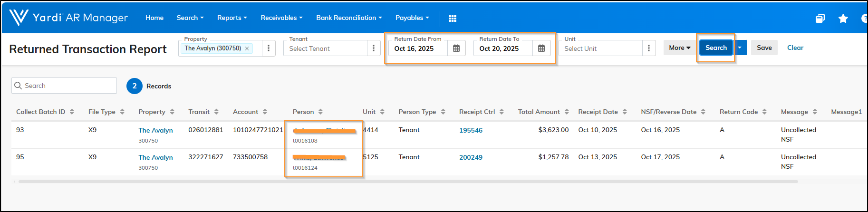
Task: Click Unit field three-dot options icon
Action: [649, 48]
